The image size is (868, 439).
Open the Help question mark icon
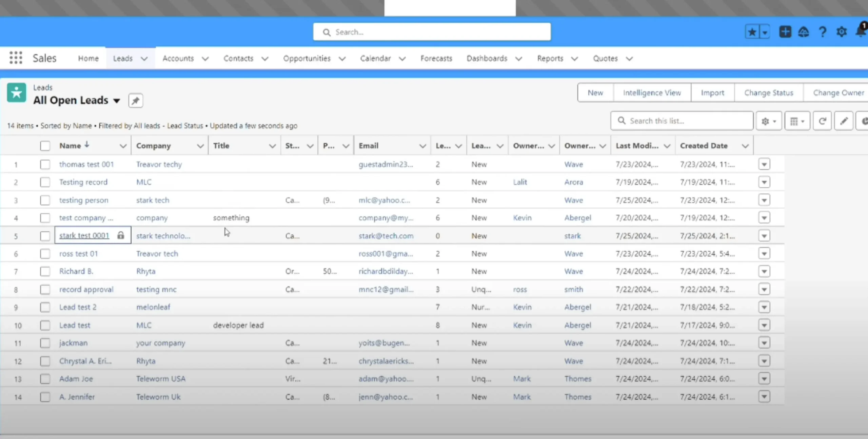pos(823,32)
